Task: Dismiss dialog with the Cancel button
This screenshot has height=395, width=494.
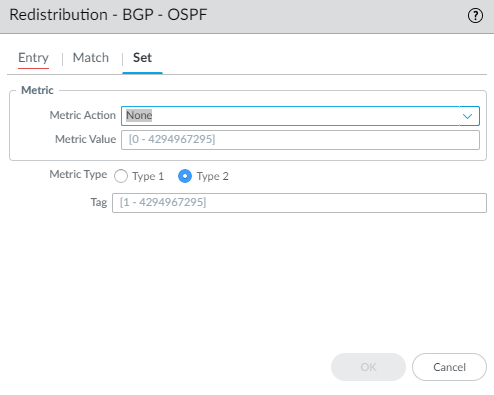Action: click(x=449, y=367)
